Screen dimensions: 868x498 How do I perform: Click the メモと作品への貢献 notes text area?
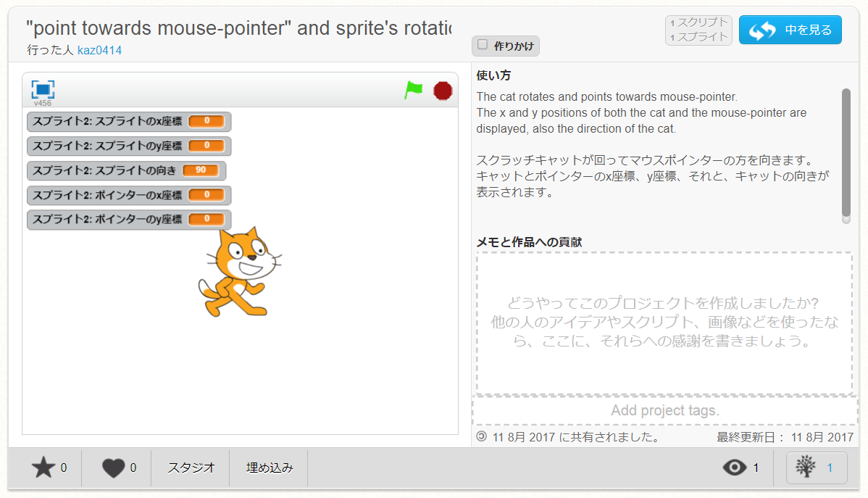tap(664, 323)
